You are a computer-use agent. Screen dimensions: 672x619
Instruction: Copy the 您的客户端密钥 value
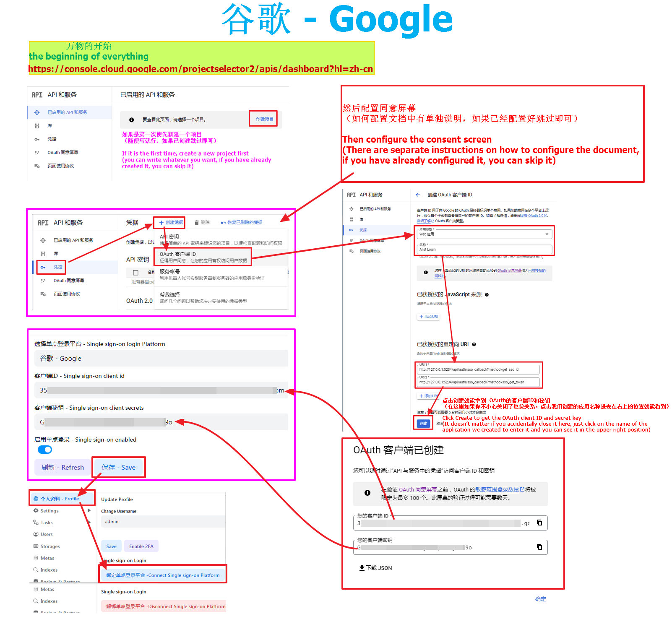tap(539, 547)
